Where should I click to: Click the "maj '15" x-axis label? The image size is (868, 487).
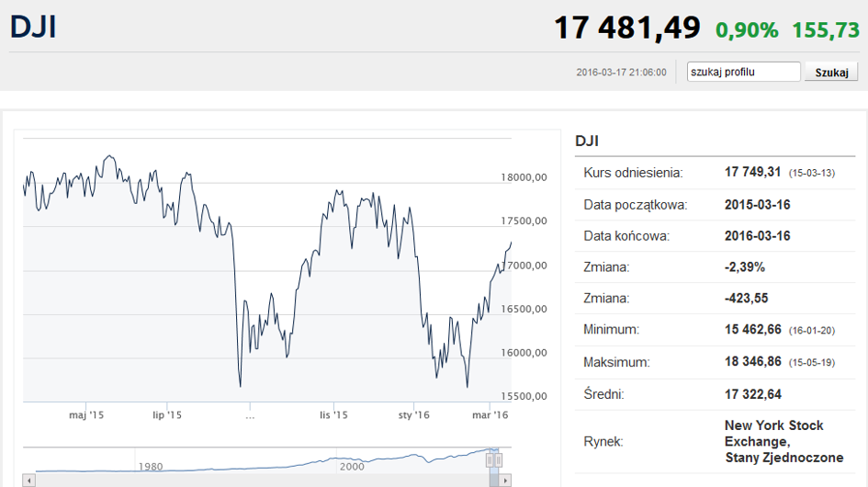click(86, 415)
